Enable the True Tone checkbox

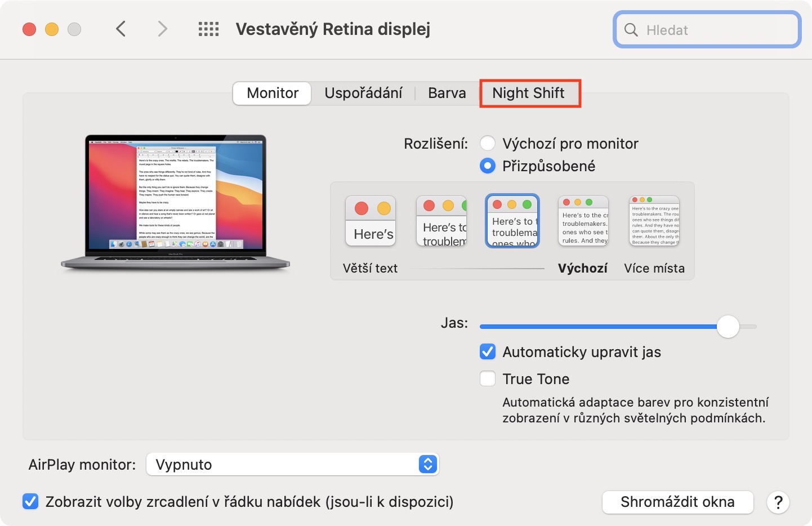tap(488, 379)
